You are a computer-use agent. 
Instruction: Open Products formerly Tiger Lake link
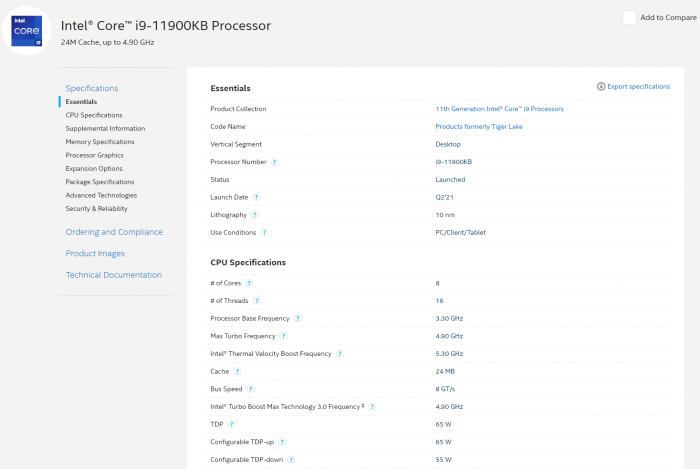(x=479, y=126)
